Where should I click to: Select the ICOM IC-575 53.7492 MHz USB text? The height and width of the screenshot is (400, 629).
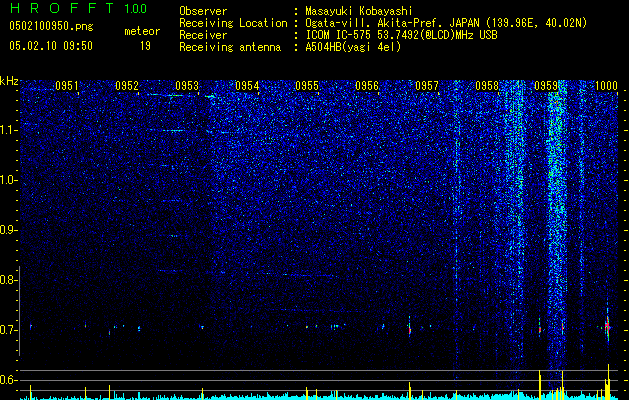pyautogui.click(x=401, y=35)
